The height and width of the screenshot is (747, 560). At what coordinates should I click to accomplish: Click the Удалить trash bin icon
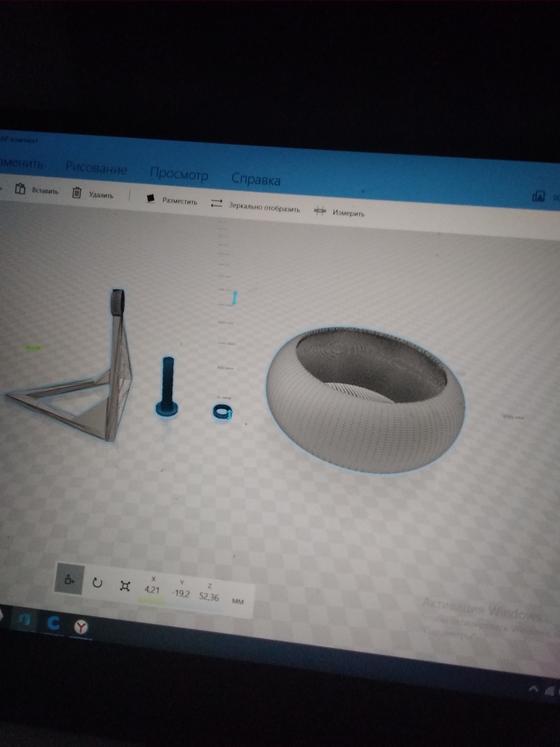coord(77,193)
